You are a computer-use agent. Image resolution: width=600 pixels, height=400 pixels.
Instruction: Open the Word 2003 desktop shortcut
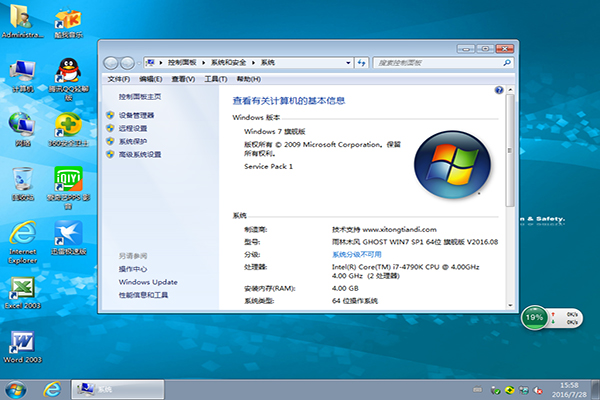coord(23,347)
